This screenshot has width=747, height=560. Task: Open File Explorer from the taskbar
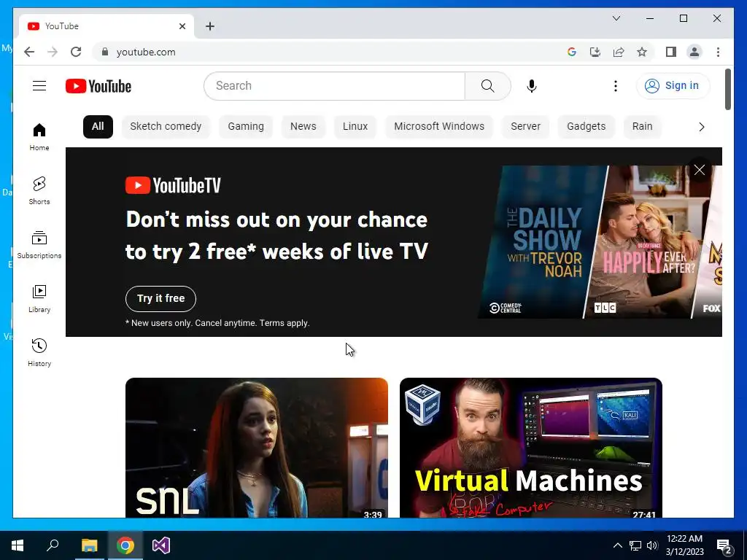point(89,545)
